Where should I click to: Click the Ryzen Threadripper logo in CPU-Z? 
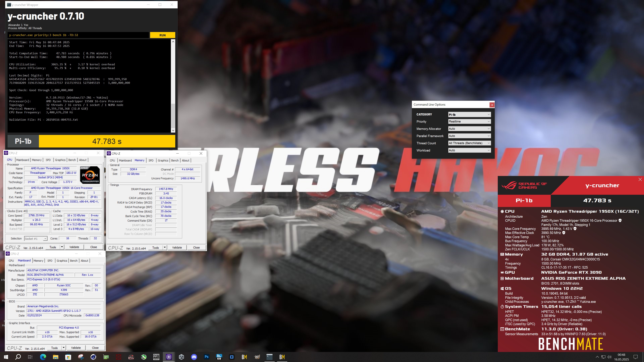(90, 175)
